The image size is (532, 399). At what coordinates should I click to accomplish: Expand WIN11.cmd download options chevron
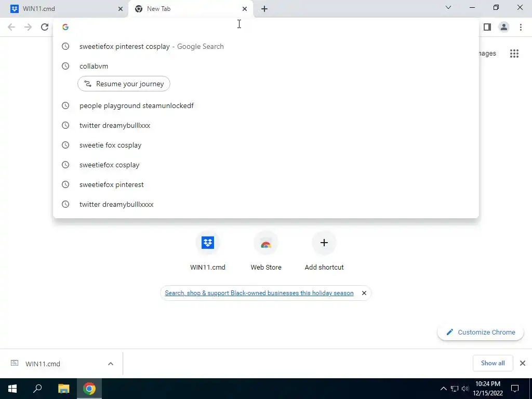coord(111,364)
